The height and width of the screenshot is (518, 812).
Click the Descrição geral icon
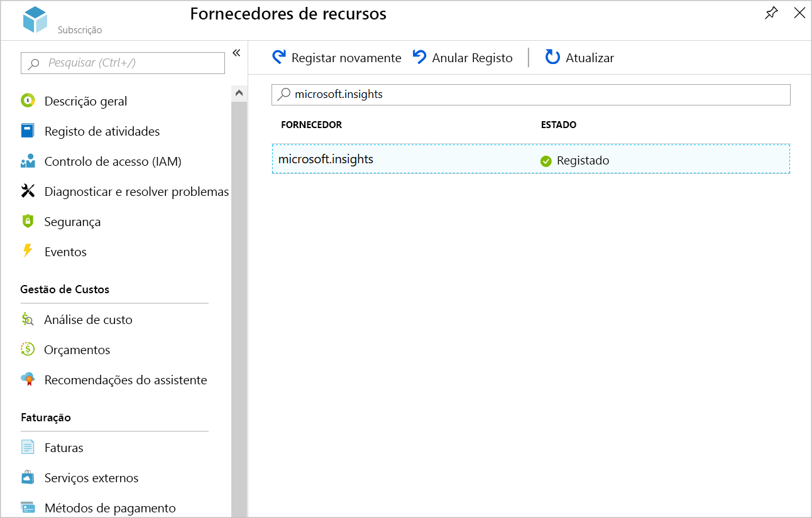coord(28,100)
